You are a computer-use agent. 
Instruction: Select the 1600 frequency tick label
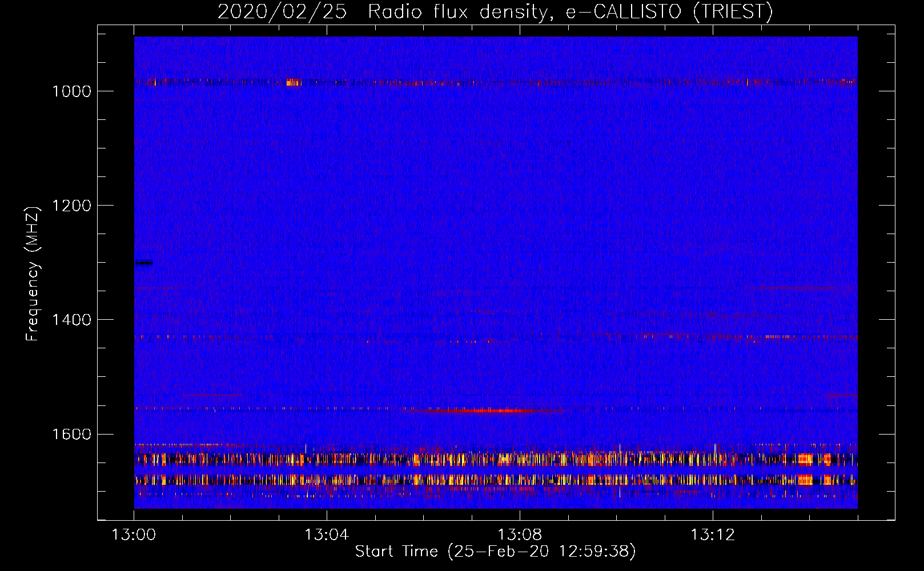click(71, 434)
